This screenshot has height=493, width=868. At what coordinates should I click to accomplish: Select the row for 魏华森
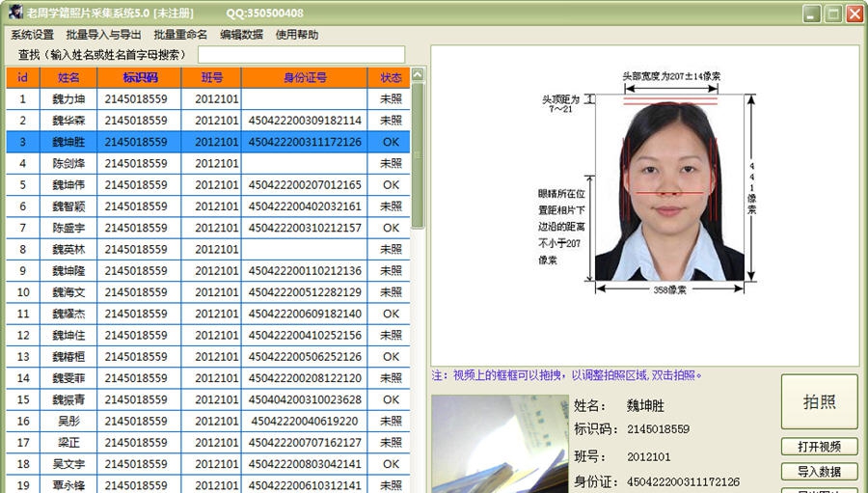[208, 121]
